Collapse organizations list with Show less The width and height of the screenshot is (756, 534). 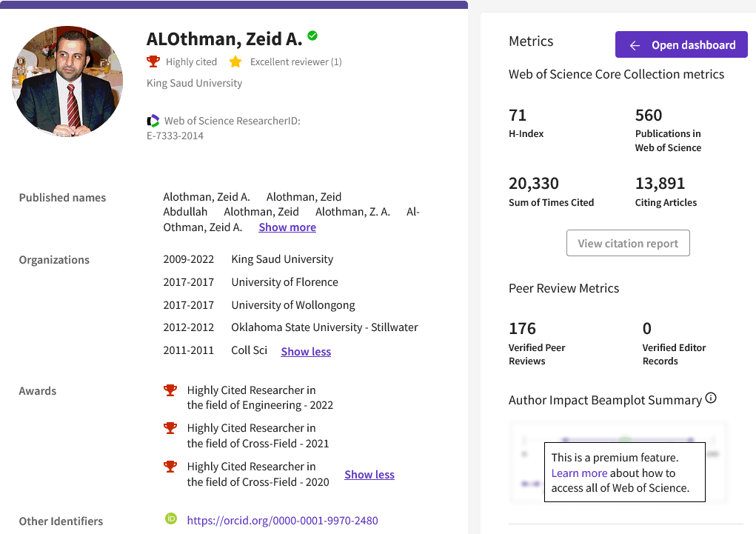point(306,352)
